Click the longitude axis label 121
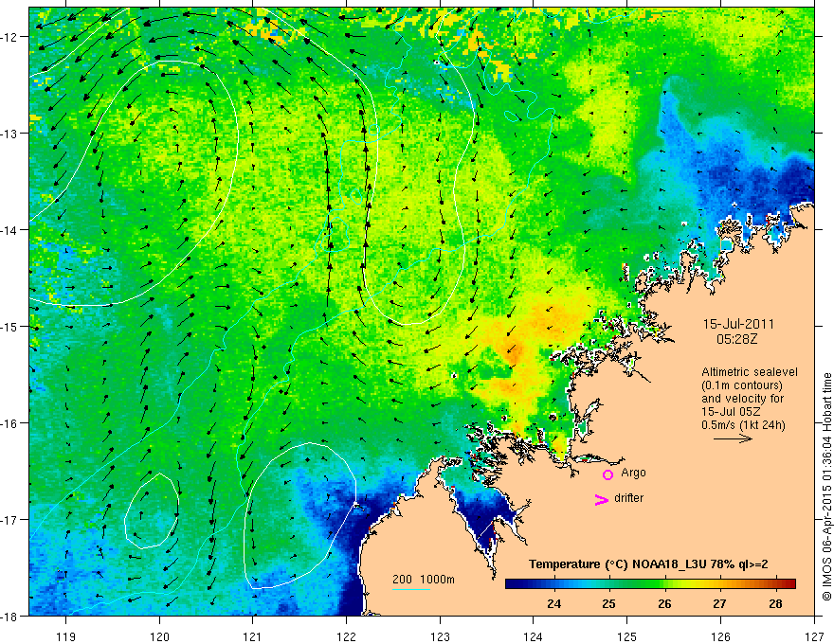 pyautogui.click(x=253, y=637)
